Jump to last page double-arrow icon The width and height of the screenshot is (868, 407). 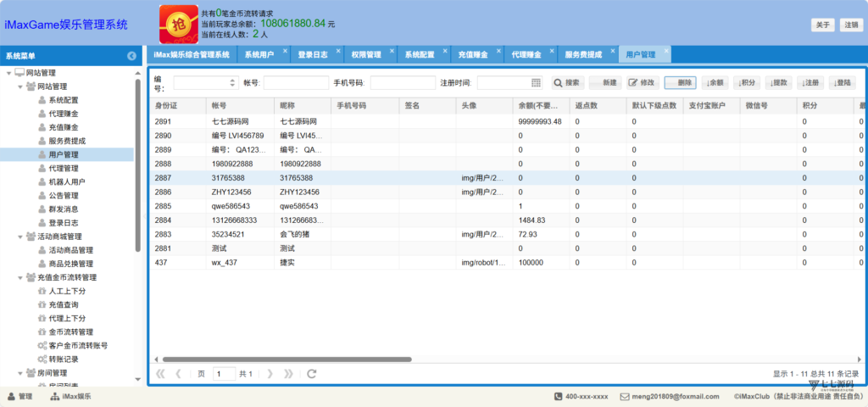288,374
